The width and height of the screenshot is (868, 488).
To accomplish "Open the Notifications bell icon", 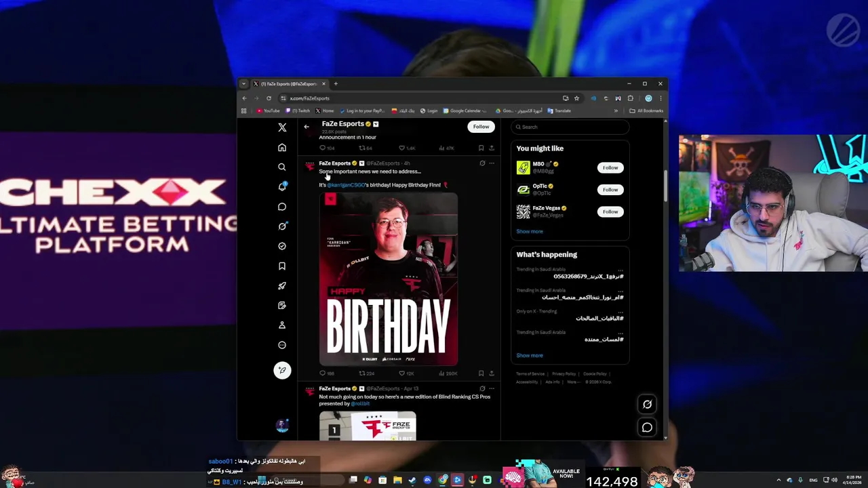I will click(x=282, y=186).
